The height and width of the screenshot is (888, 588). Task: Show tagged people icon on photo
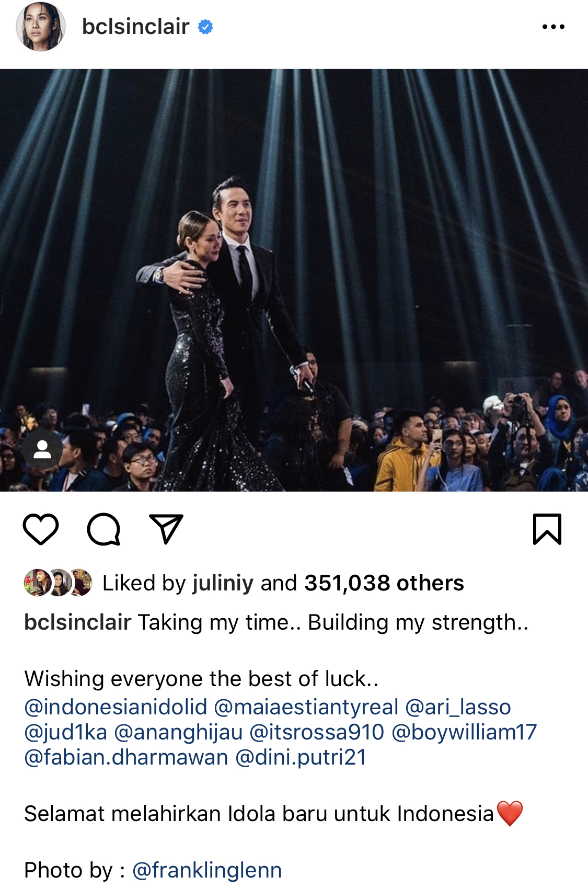click(x=42, y=450)
